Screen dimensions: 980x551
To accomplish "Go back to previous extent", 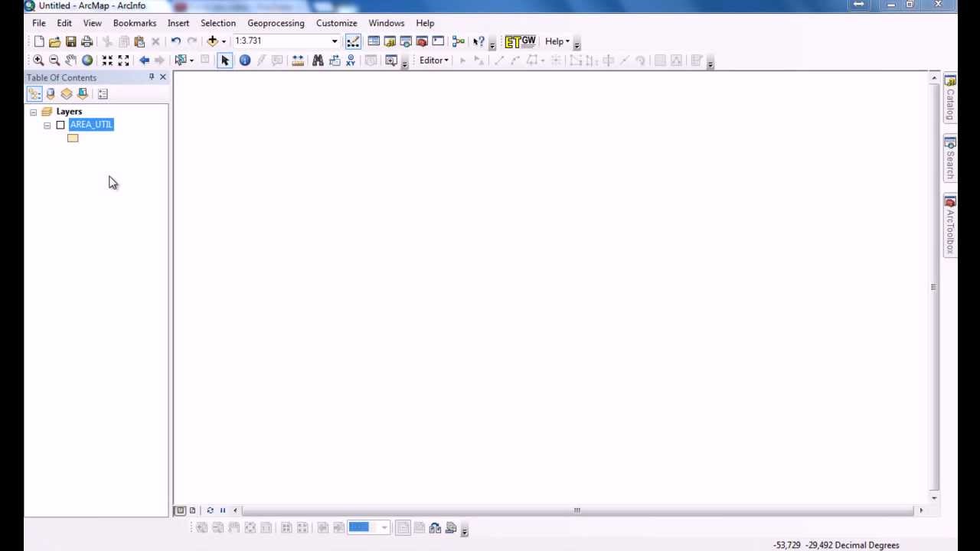I will (144, 60).
